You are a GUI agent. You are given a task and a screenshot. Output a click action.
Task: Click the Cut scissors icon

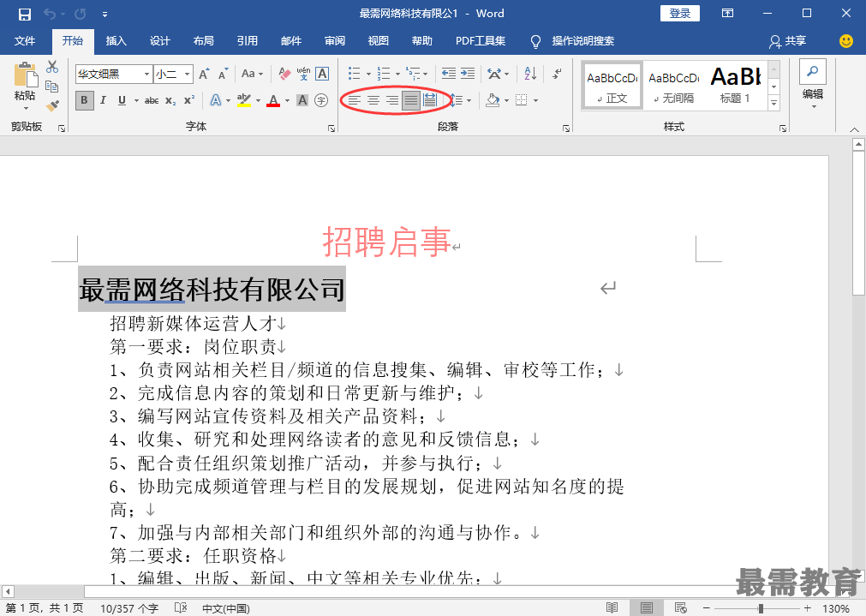52,68
